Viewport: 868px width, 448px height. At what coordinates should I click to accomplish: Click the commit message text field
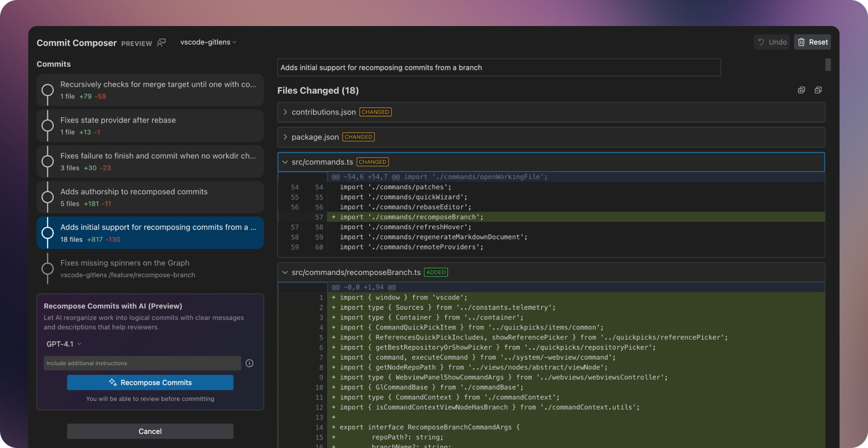pyautogui.click(x=499, y=68)
